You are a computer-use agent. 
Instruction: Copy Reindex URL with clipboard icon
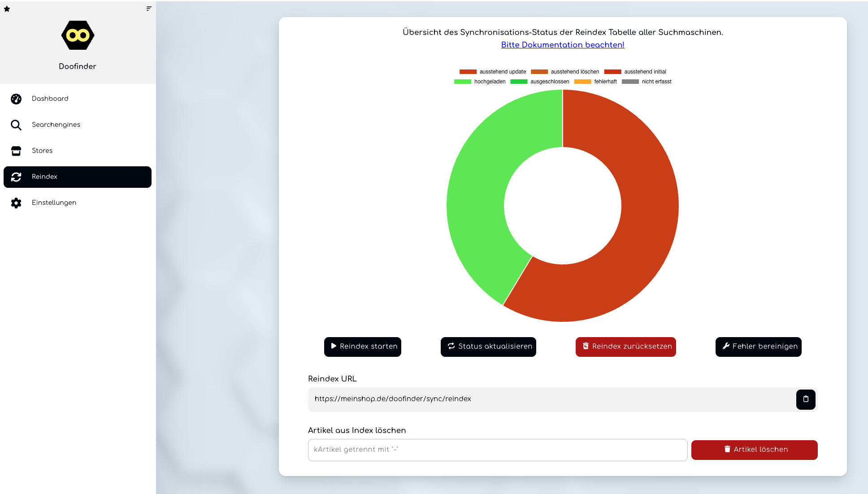click(805, 399)
